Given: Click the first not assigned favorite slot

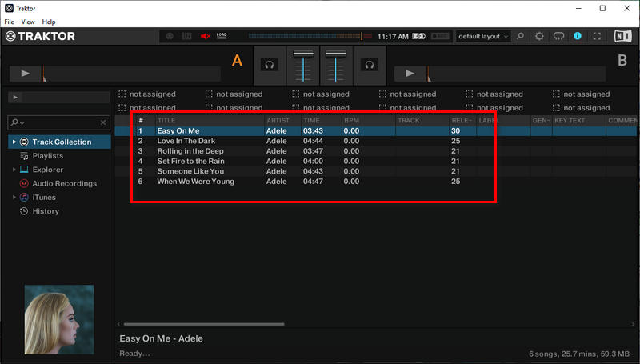Looking at the screenshot, I should [147, 94].
